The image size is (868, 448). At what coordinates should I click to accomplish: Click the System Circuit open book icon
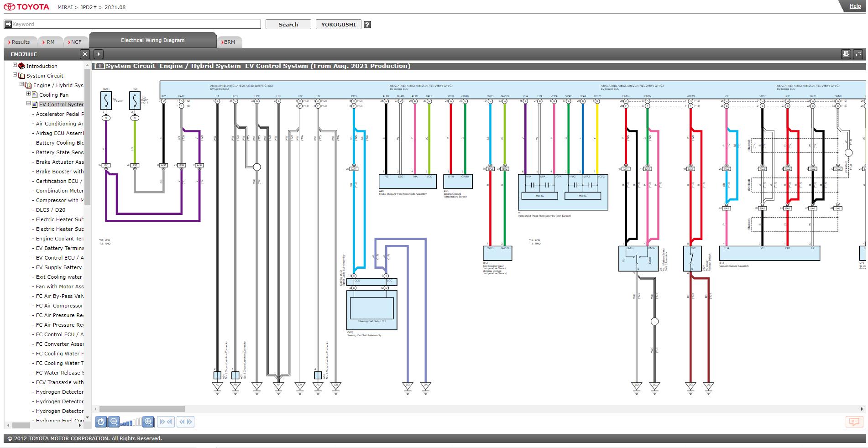21,76
